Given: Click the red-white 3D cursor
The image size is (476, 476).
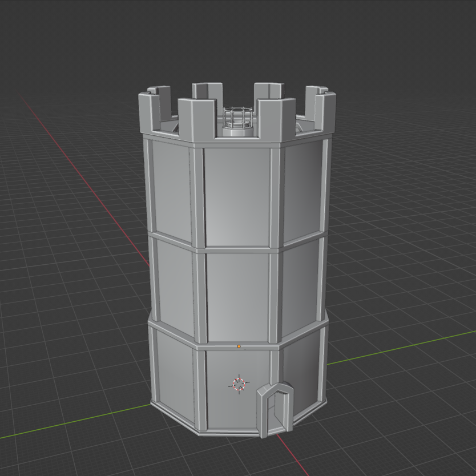Looking at the screenshot, I should click(239, 384).
